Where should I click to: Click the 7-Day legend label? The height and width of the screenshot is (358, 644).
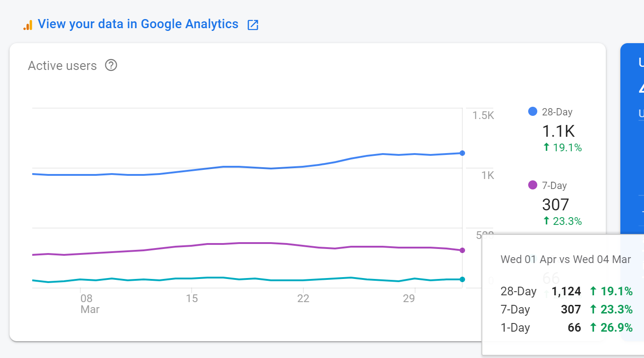555,185
